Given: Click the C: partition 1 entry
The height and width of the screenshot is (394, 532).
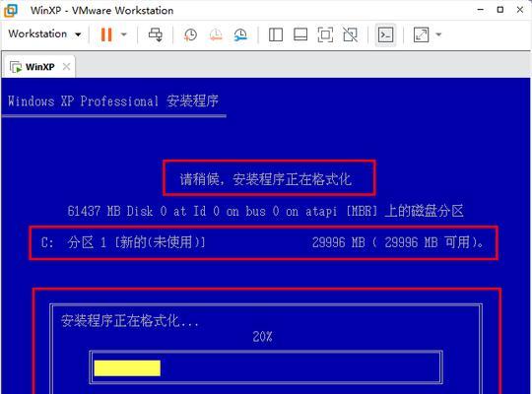Looking at the screenshot, I should pyautogui.click(x=263, y=242).
